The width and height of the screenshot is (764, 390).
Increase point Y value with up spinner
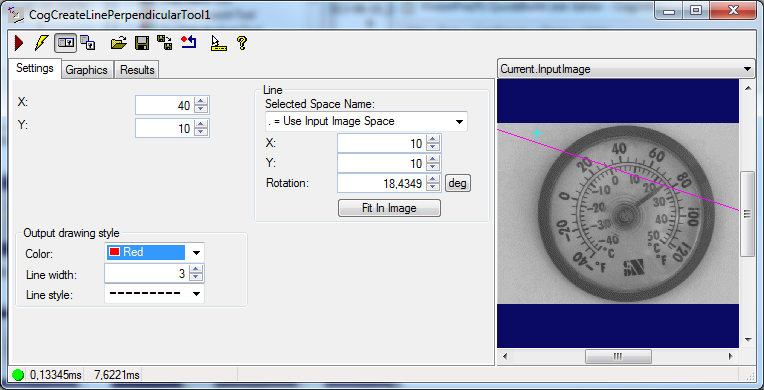click(201, 124)
